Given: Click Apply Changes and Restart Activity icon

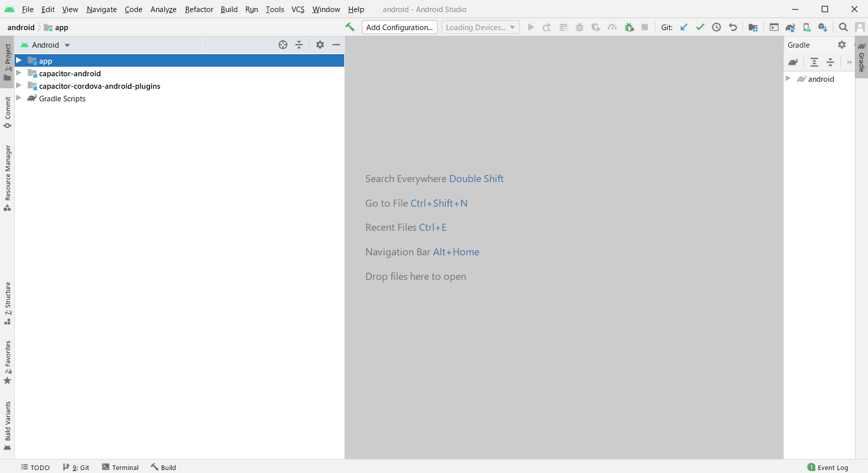Looking at the screenshot, I should 547,27.
